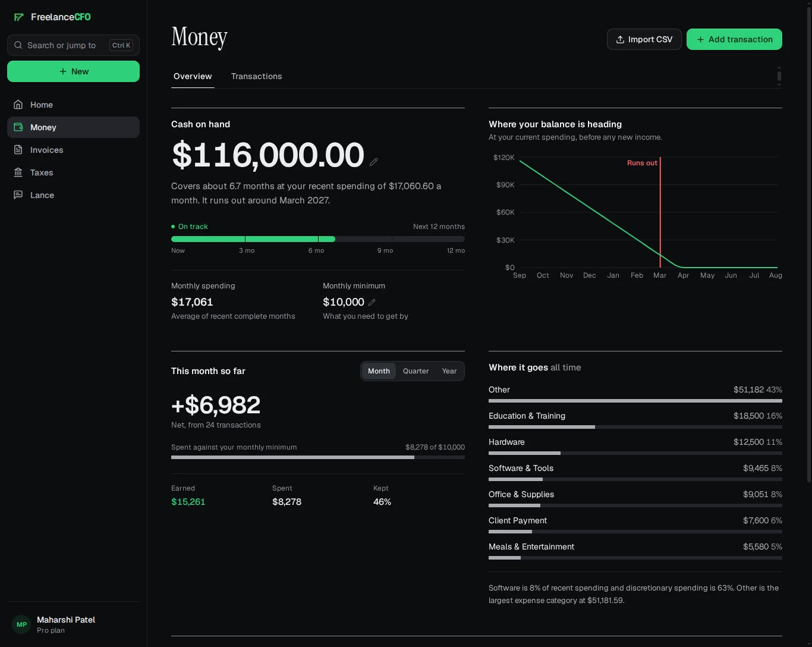Click the Ctrl K shortcut badge
Viewport: 812px width, 647px height.
[121, 45]
